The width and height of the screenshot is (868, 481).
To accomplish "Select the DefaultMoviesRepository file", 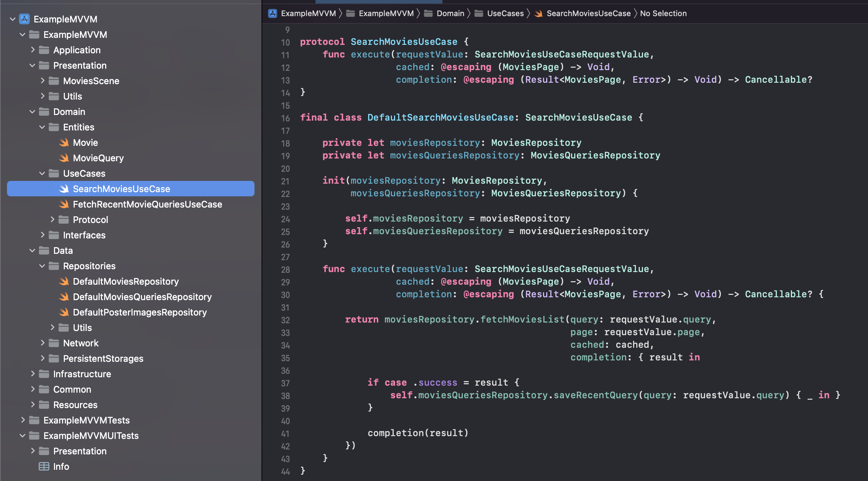I will tap(126, 282).
